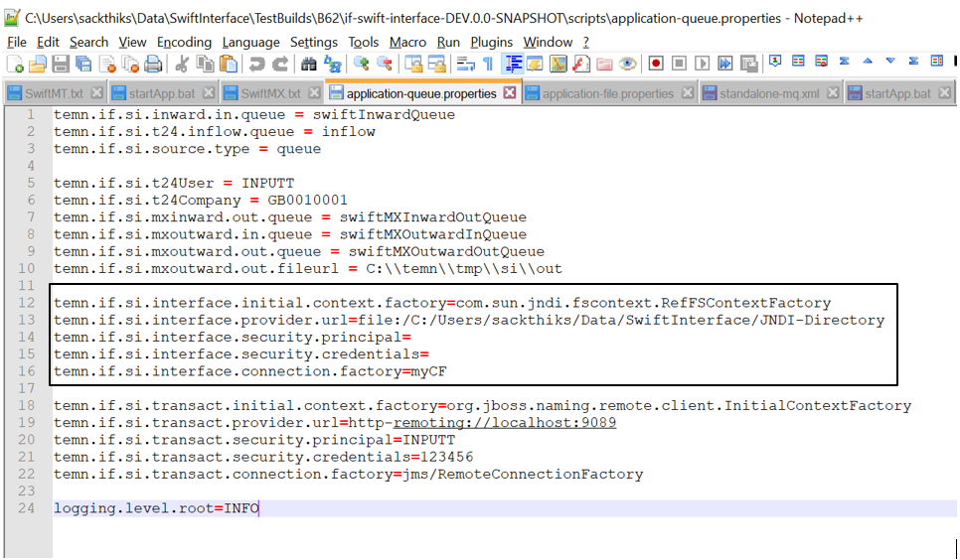The height and width of the screenshot is (560, 960).
Task: Click the Print icon in toolbar
Action: pyautogui.click(x=152, y=64)
